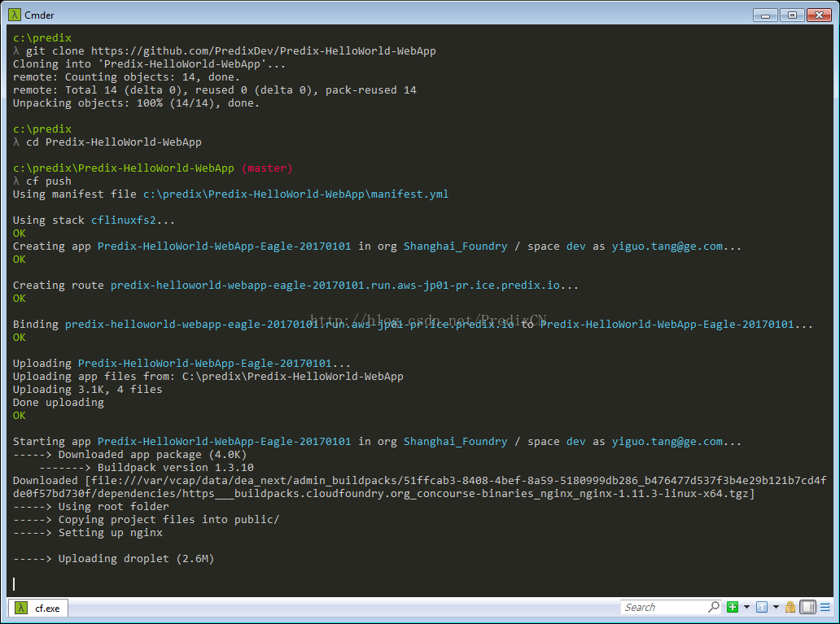Click the Cmder title bar text
Viewport: 840px width, 624px height.
(x=39, y=15)
